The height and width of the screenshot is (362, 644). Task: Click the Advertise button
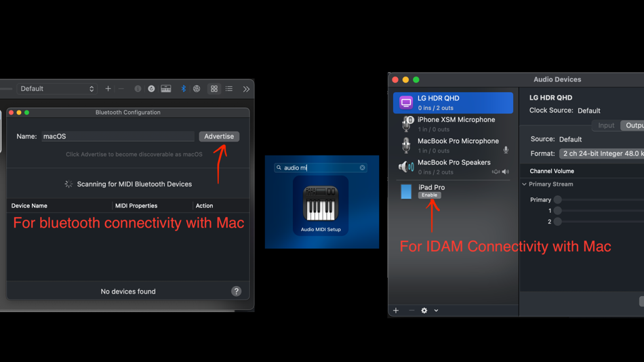coord(219,136)
